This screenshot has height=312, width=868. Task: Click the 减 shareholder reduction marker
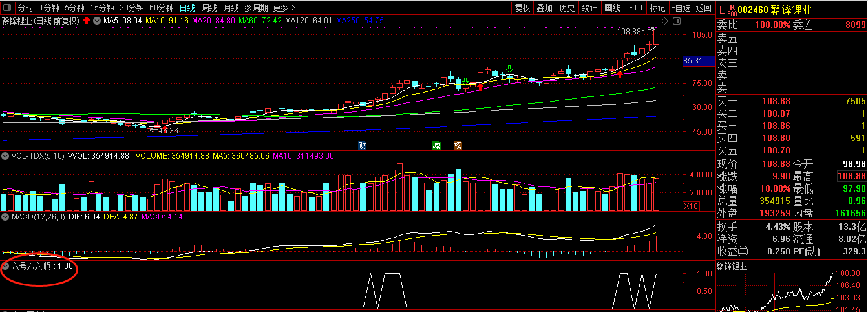437,145
